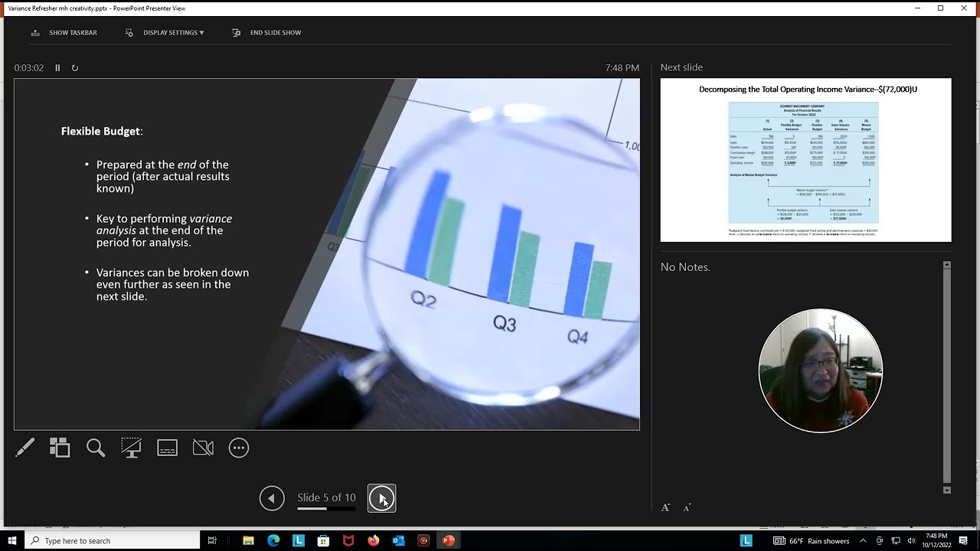Click End Slide Show
The width and height of the screenshot is (980, 551).
[266, 33]
